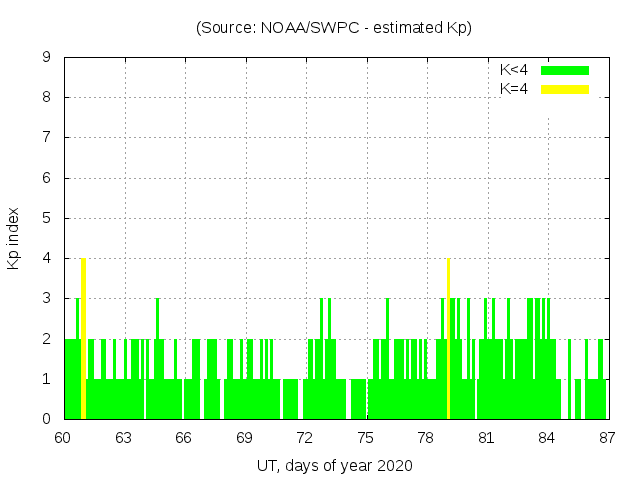Click the K=4 legend label text
Screen dimensions: 640x480
click(x=514, y=89)
